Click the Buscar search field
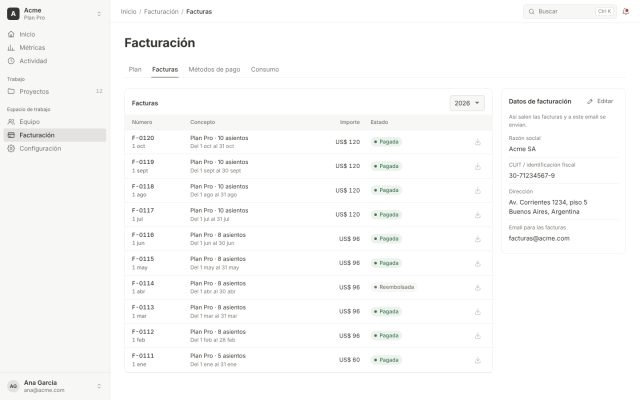 tap(570, 11)
